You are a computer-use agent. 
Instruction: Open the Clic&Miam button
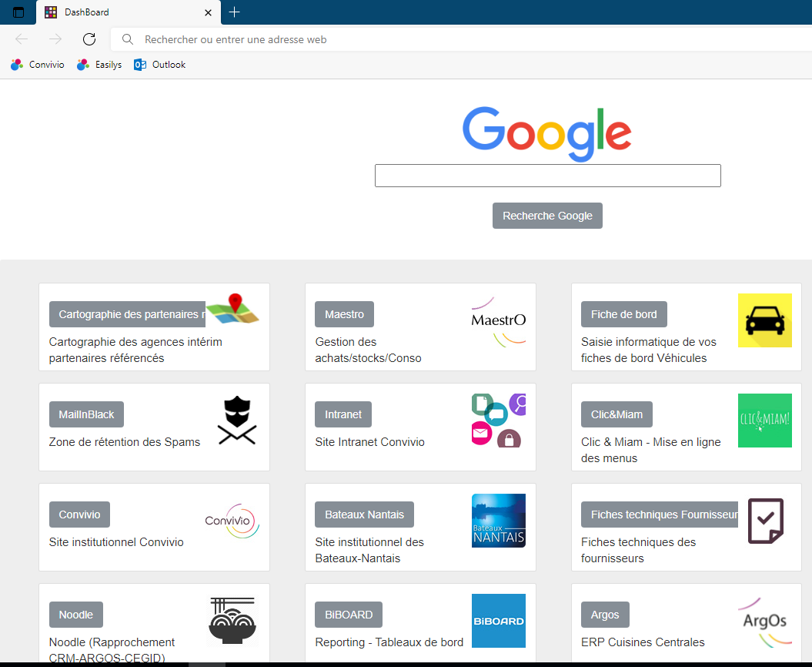tap(617, 414)
